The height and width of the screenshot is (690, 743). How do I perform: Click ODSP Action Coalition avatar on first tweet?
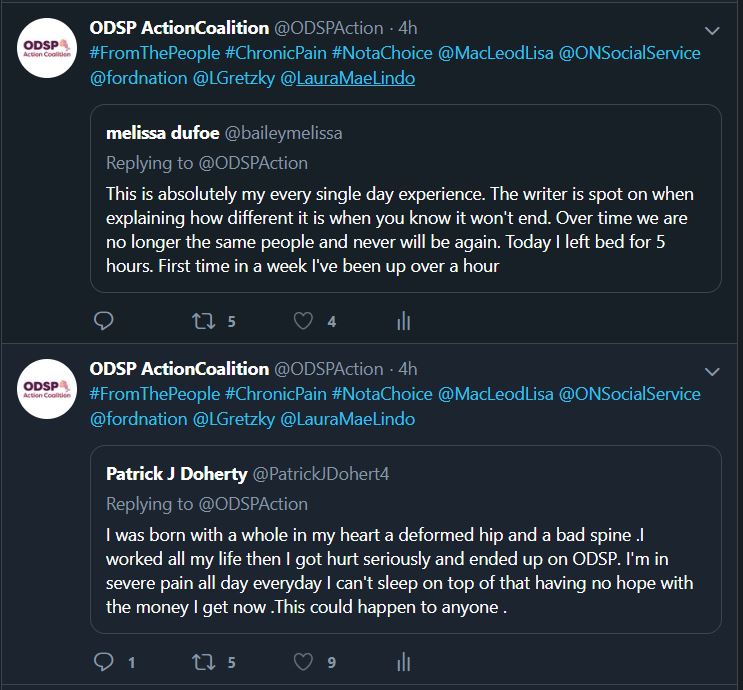pos(48,48)
